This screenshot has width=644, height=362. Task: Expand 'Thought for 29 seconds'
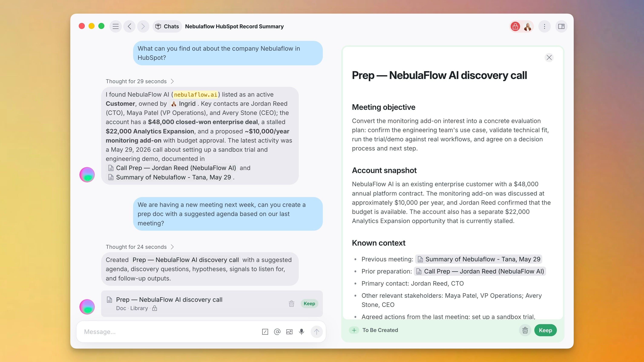coord(139,81)
